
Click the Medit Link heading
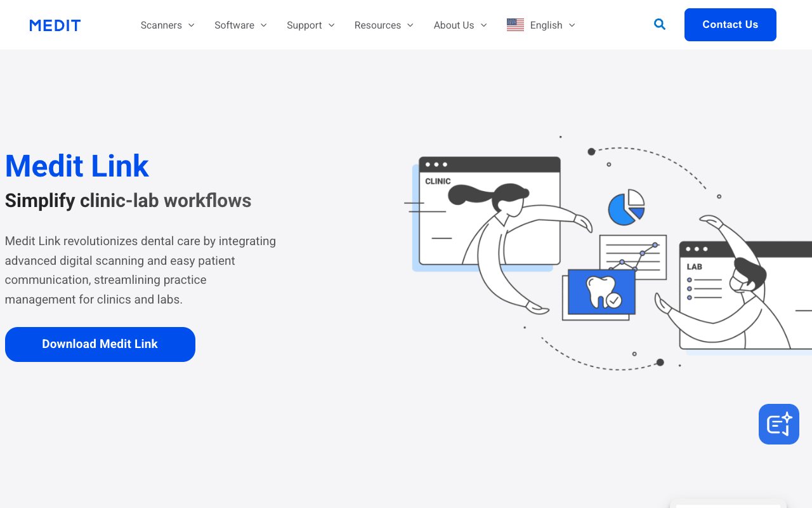point(77,166)
